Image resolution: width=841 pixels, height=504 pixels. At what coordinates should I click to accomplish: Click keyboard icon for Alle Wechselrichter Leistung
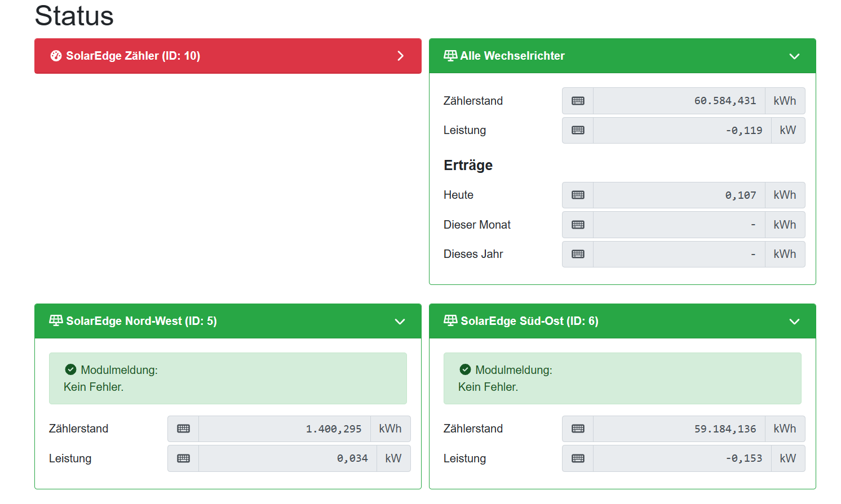578,130
